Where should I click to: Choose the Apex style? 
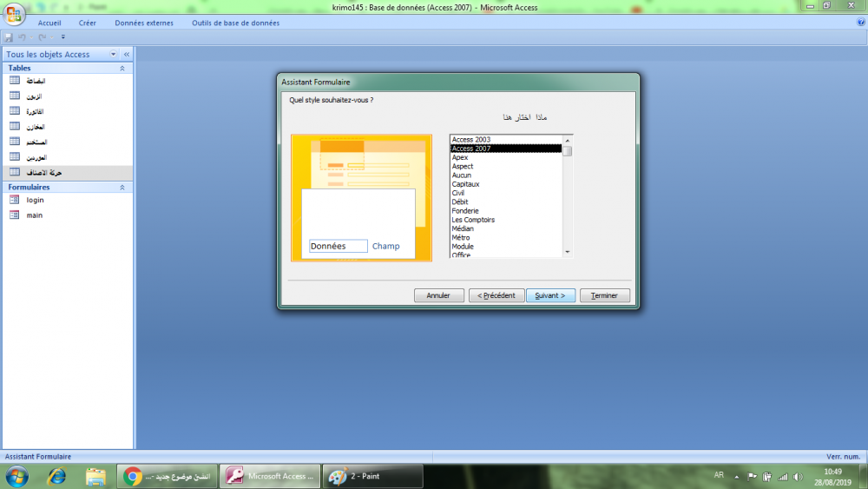[x=506, y=157]
